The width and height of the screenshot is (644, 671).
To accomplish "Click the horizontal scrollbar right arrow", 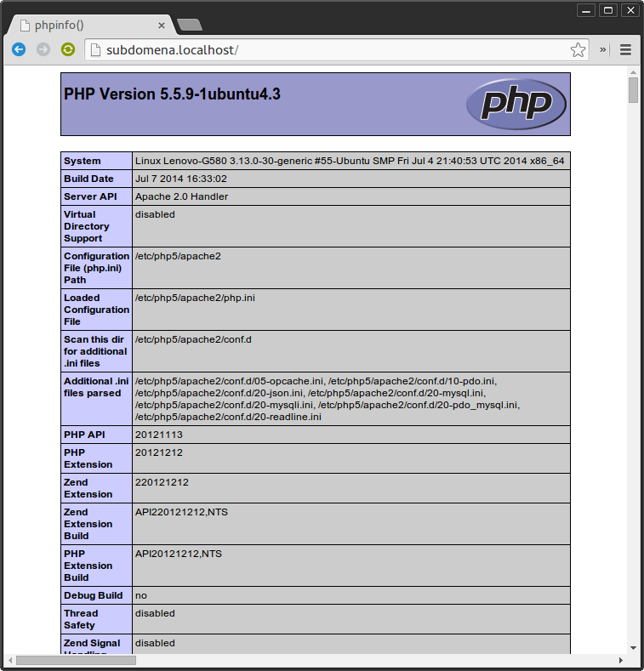I will pyautogui.click(x=620, y=660).
